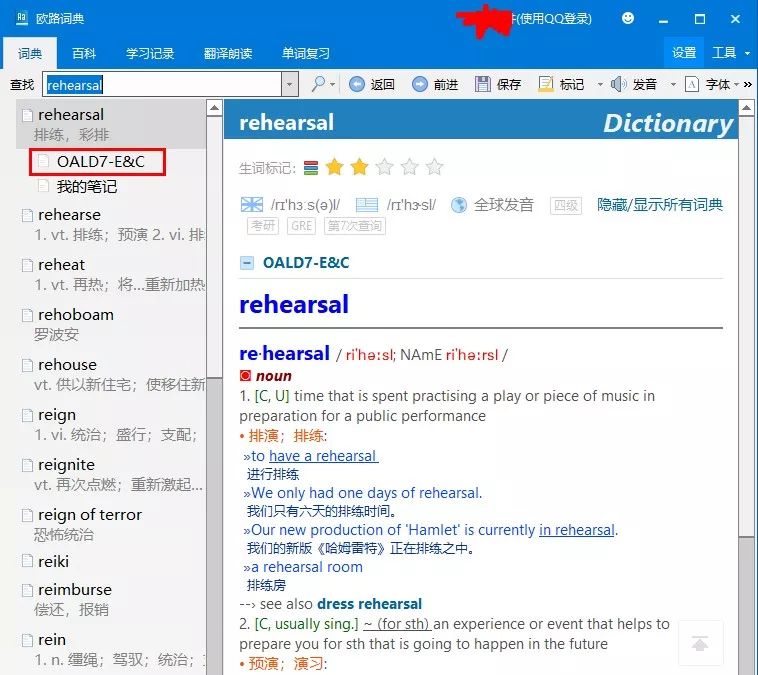The image size is (758, 675).
Task: Open the 翻译朗读 tab
Action: tap(228, 53)
